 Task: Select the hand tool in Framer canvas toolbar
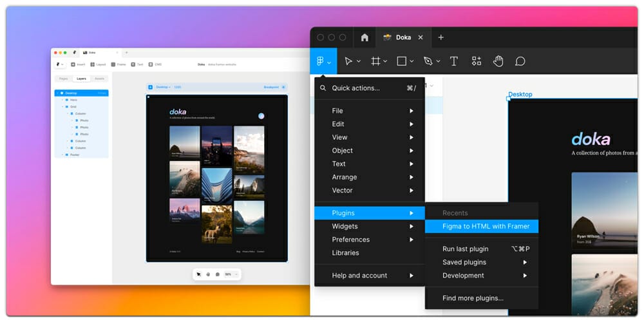(208, 274)
